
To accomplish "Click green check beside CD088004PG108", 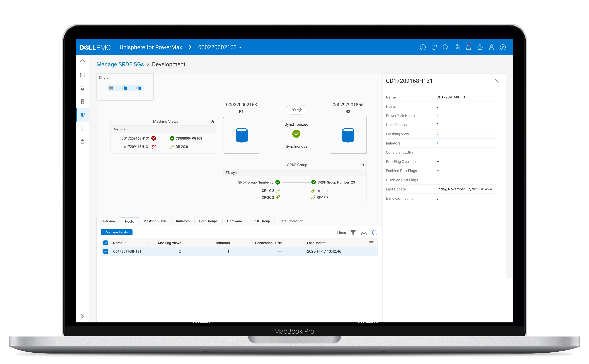I will point(172,138).
